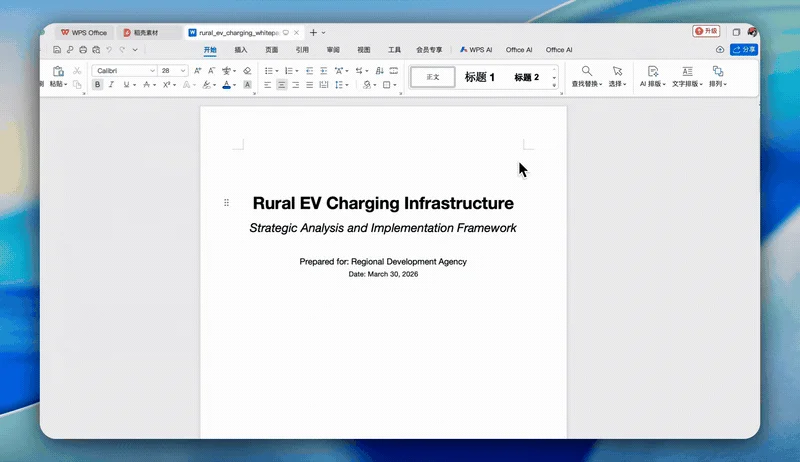Toggle Italic formatting
Image resolution: width=800 pixels, height=462 pixels.
(111, 85)
